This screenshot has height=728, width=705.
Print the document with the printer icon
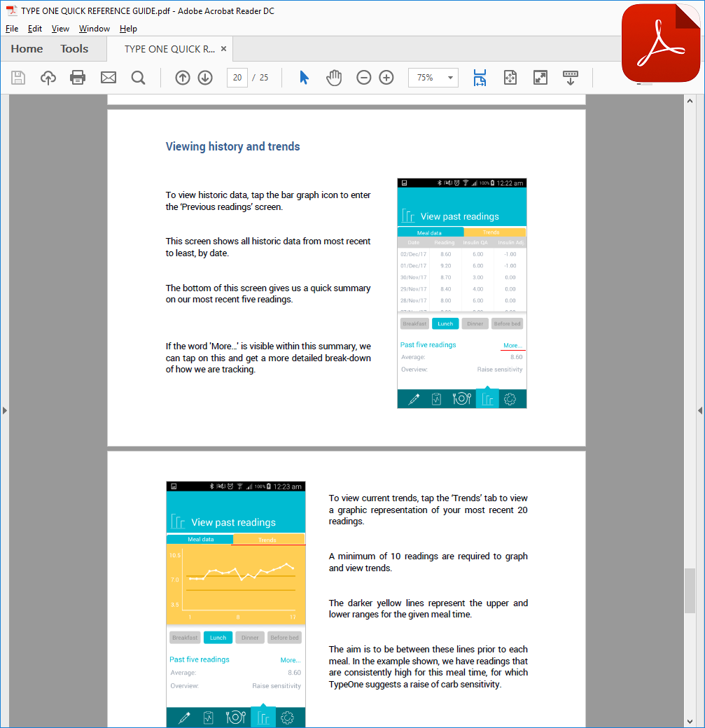point(78,78)
